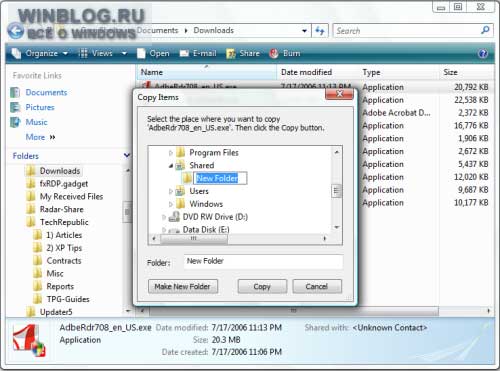Click the E-mail envelope icon

(184, 53)
